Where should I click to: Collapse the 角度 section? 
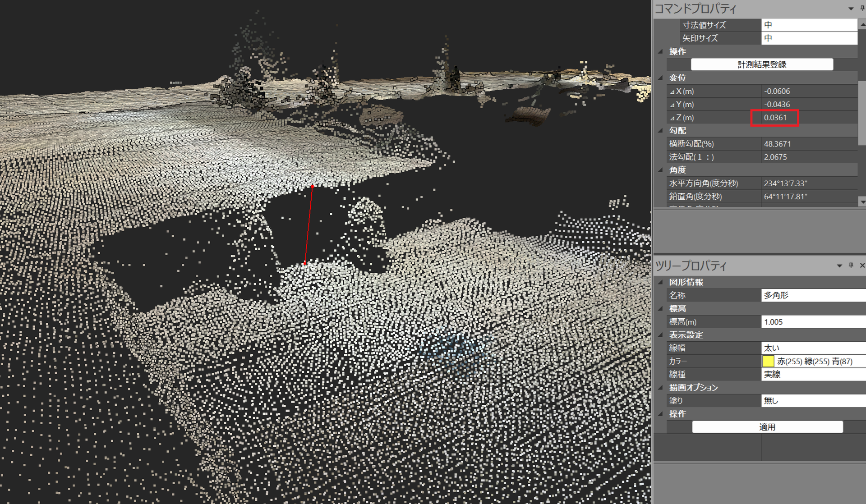click(660, 170)
